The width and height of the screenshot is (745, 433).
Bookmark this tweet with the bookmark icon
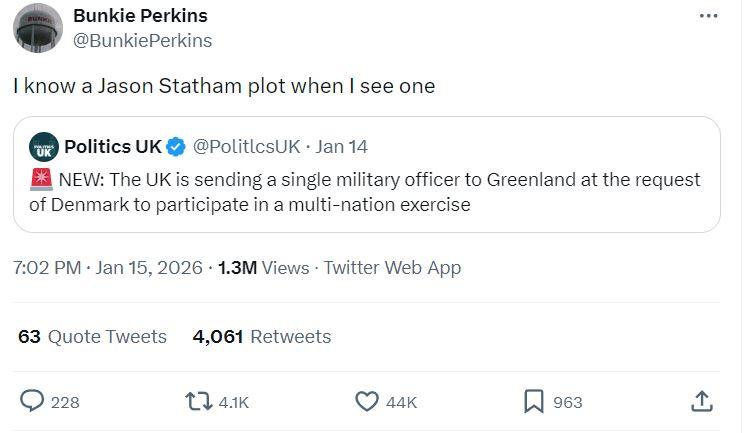coord(534,401)
